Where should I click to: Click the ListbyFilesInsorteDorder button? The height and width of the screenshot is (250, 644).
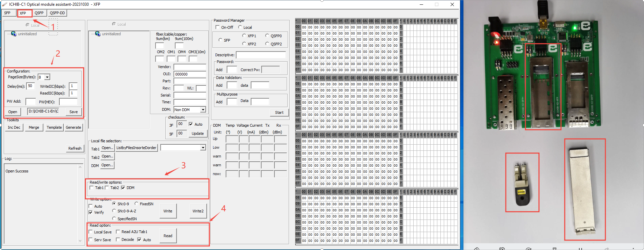(x=137, y=148)
